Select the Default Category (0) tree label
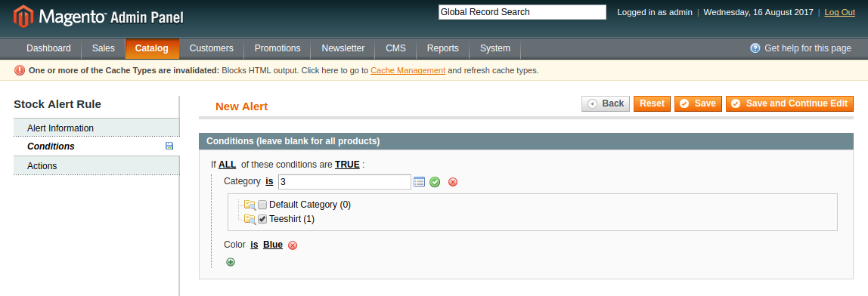The width and height of the screenshot is (868, 296). click(x=310, y=205)
